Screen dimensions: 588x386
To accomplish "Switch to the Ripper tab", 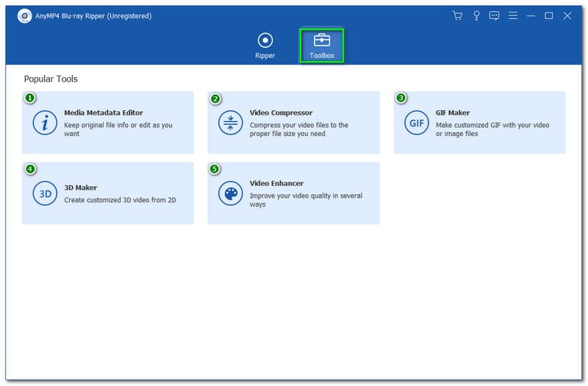I will pyautogui.click(x=265, y=46).
